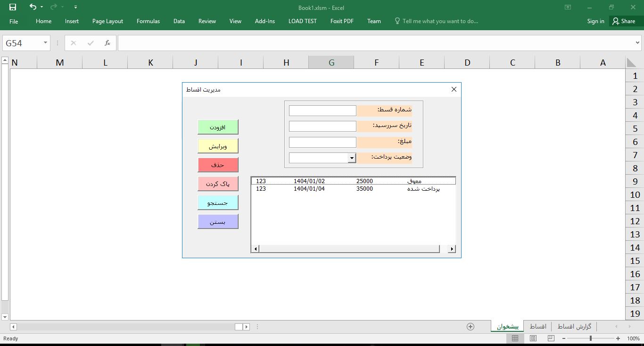
Task: Click the zoom out minus button
Action: [x=563, y=338]
